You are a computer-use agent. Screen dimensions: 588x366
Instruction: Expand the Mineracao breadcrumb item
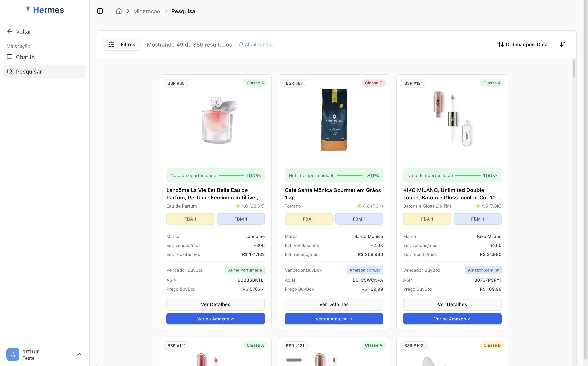click(x=146, y=11)
